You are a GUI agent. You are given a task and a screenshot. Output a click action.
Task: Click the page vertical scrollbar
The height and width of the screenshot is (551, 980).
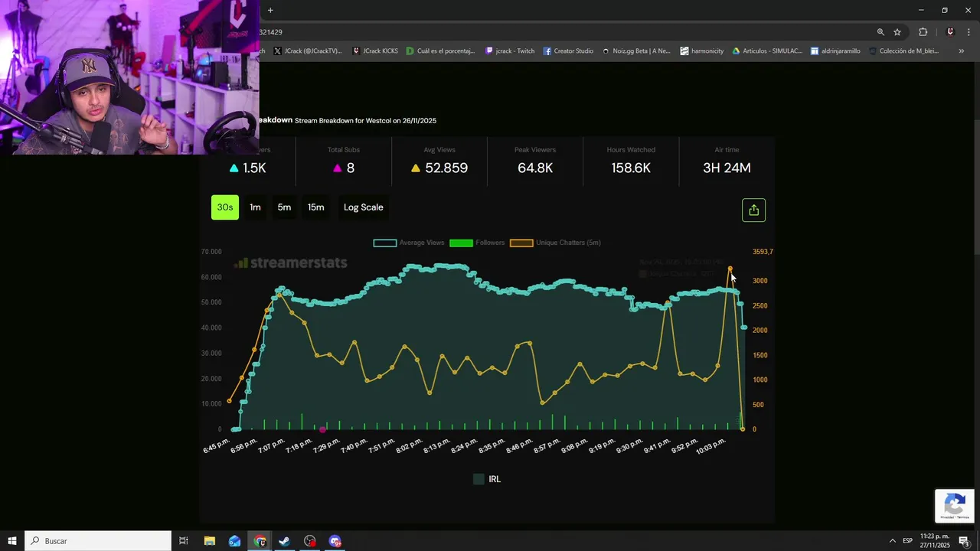[976, 187]
